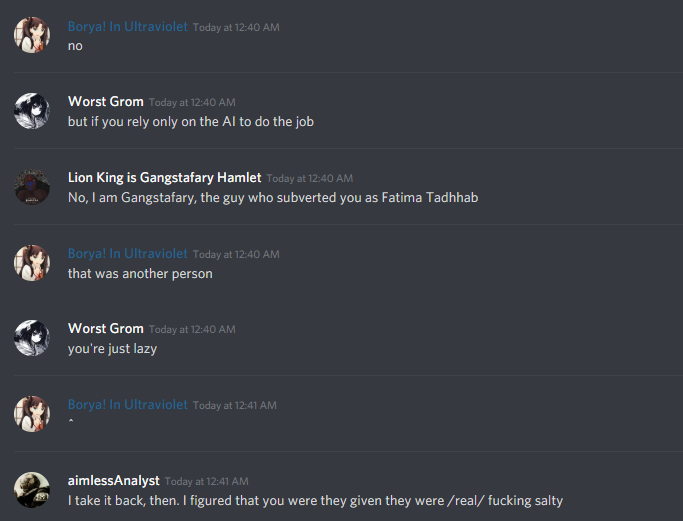Click the message 'you're just lazy'

pos(112,349)
